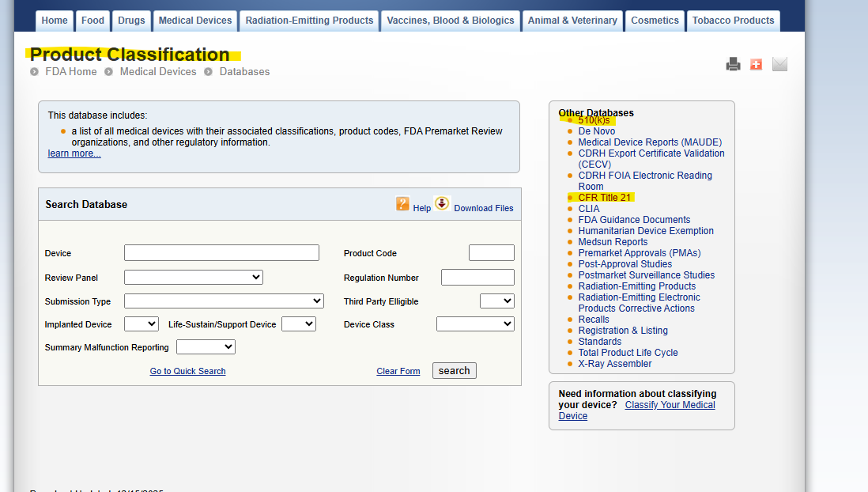Viewport: 868px width, 492px height.
Task: Click the envelope email icon
Action: click(x=779, y=64)
